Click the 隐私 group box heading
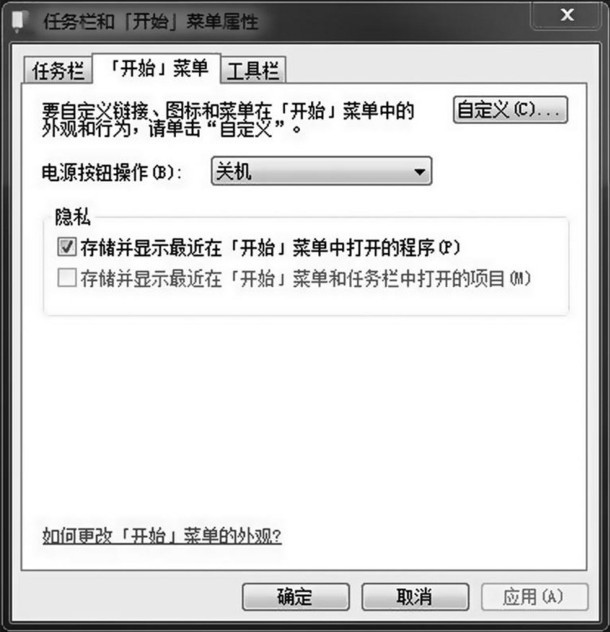The height and width of the screenshot is (632, 610). (x=73, y=217)
